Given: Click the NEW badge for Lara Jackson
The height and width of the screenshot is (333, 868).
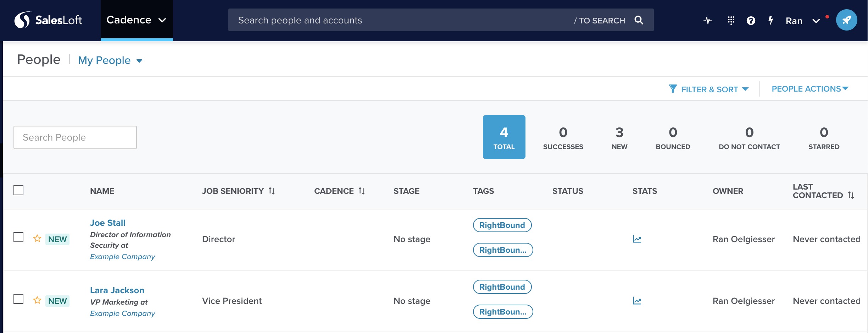Looking at the screenshot, I should point(57,301).
